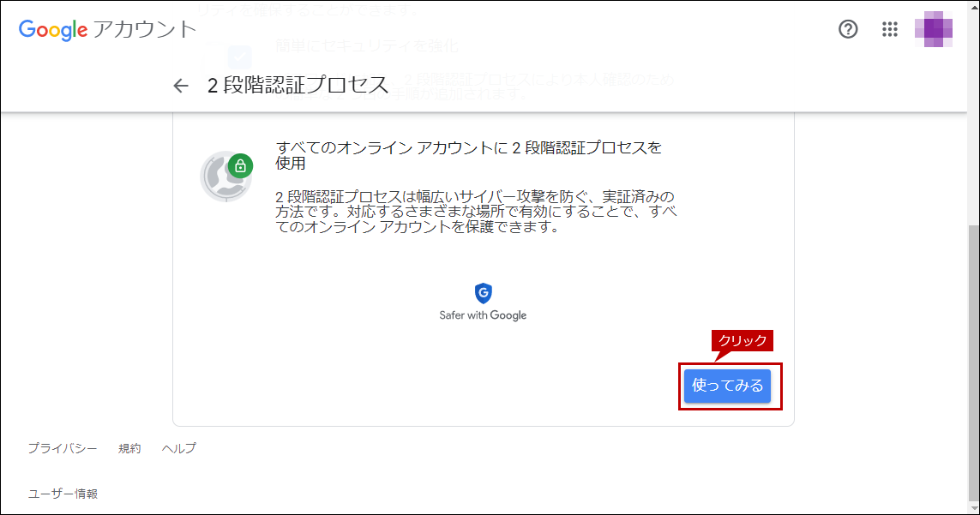Click the Safer with Google text
The image size is (980, 515).
point(483,315)
